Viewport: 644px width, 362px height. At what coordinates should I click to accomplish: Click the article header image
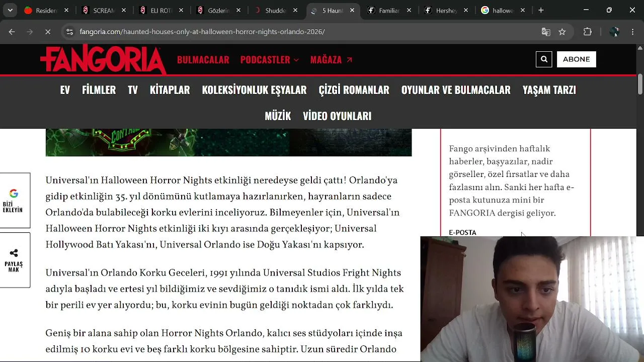click(228, 142)
